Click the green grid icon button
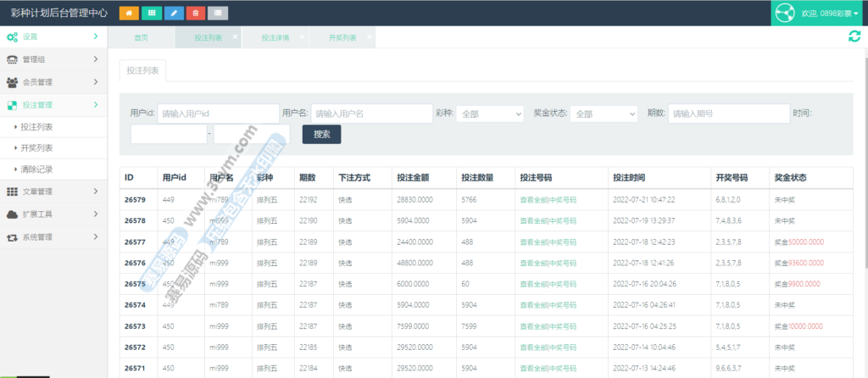This screenshot has width=868, height=378. pos(152,13)
